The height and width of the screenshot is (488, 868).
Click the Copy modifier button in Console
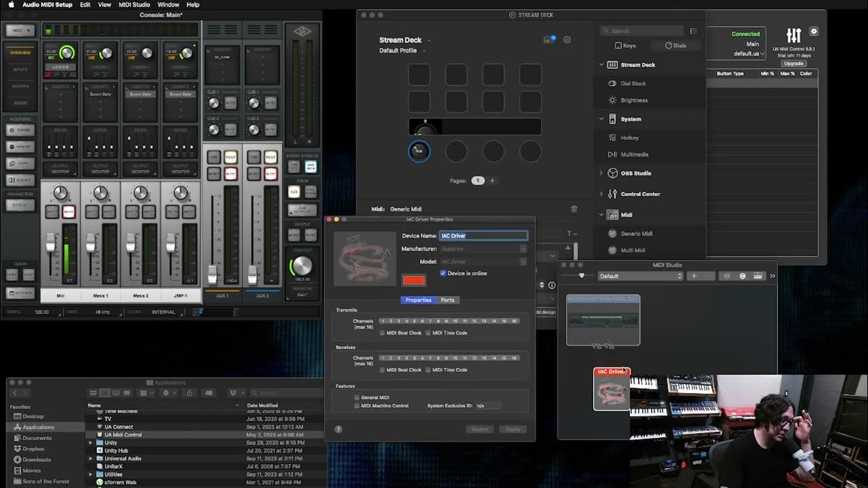click(x=20, y=163)
